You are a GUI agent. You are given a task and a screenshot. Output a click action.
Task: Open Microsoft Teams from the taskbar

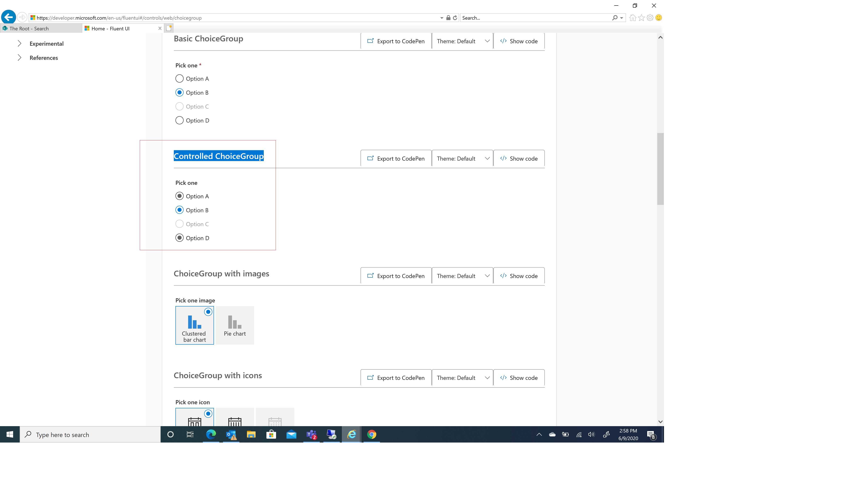[311, 435]
